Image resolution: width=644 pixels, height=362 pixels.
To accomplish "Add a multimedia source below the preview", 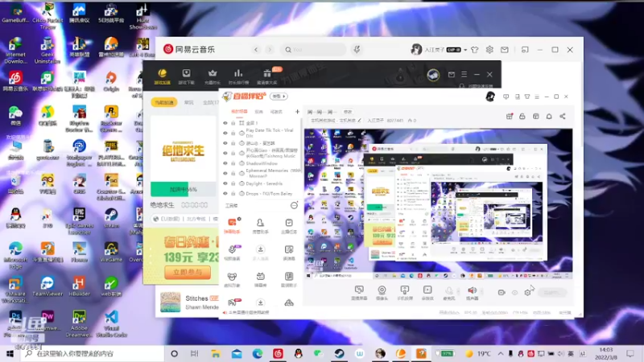I will [427, 292].
